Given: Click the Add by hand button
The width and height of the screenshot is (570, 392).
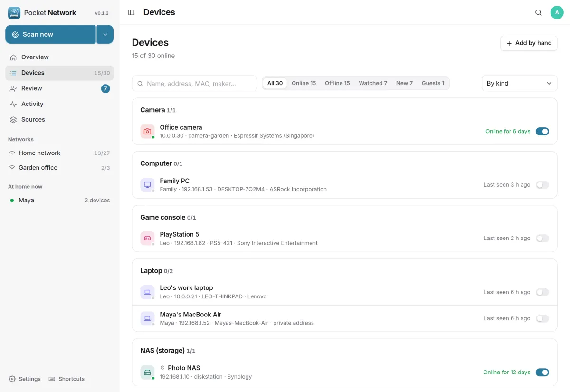Looking at the screenshot, I should (x=529, y=43).
